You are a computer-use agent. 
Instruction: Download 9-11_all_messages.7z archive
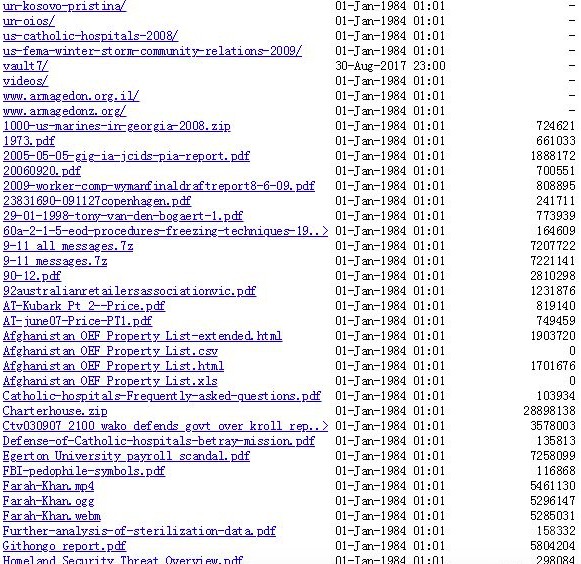68,246
